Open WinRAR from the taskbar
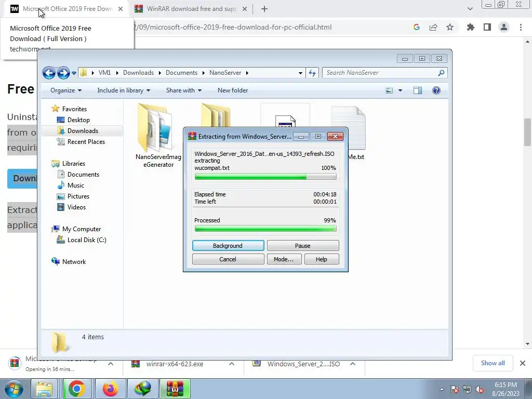Image resolution: width=532 pixels, height=399 pixels. pyautogui.click(x=175, y=389)
